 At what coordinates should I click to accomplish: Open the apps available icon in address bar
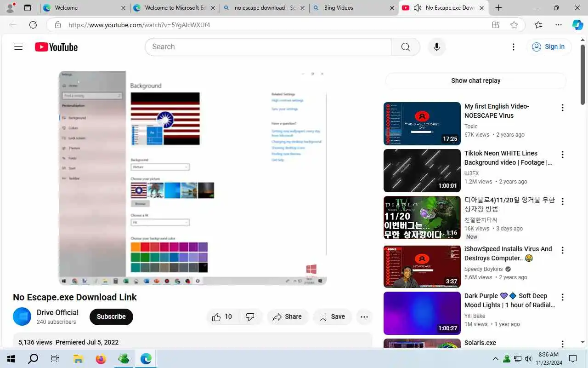point(496,25)
